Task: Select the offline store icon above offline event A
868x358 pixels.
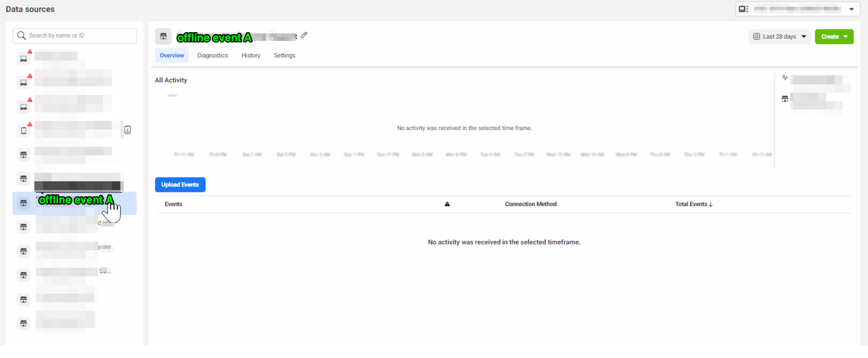Action: pyautogui.click(x=24, y=179)
